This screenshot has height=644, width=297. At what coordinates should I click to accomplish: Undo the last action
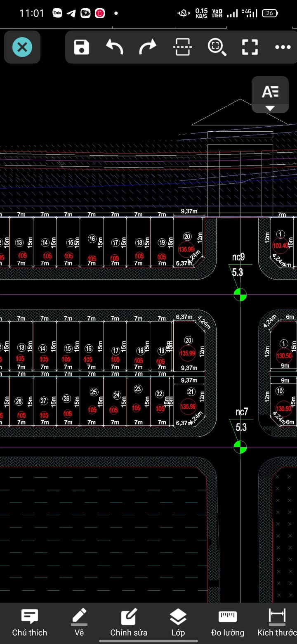click(115, 47)
